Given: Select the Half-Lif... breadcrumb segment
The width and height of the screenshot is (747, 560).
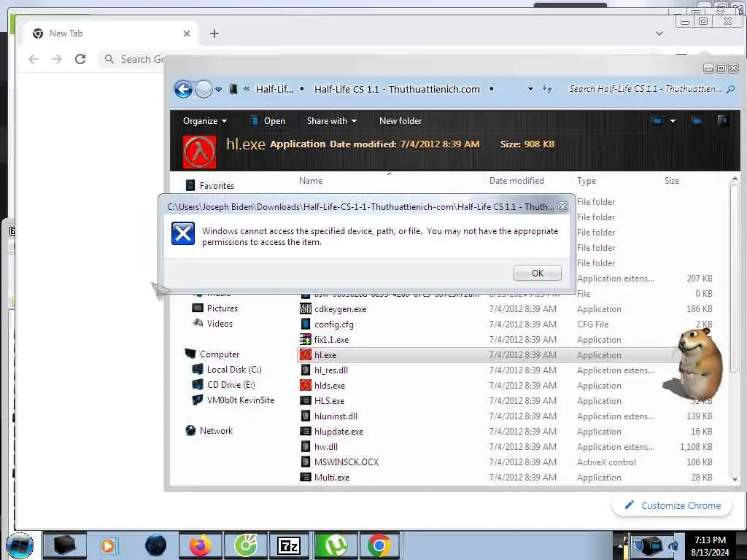Looking at the screenshot, I should (x=274, y=89).
